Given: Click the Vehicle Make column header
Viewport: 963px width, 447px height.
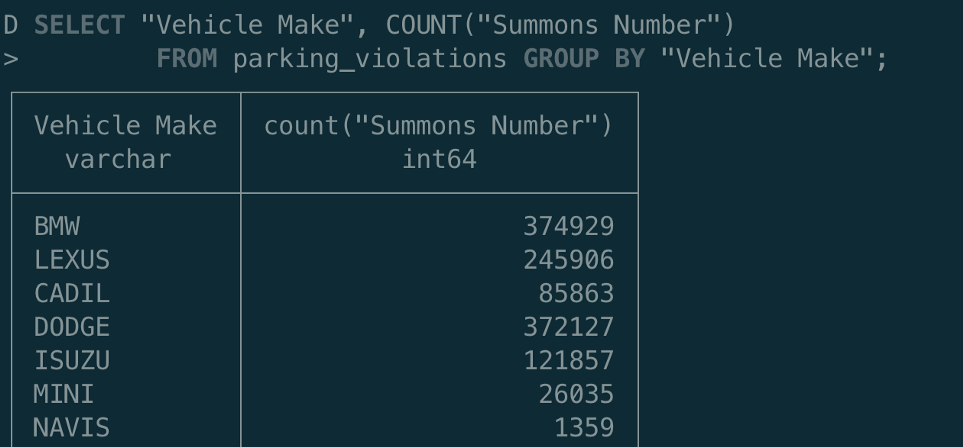Looking at the screenshot, I should click(x=125, y=126).
